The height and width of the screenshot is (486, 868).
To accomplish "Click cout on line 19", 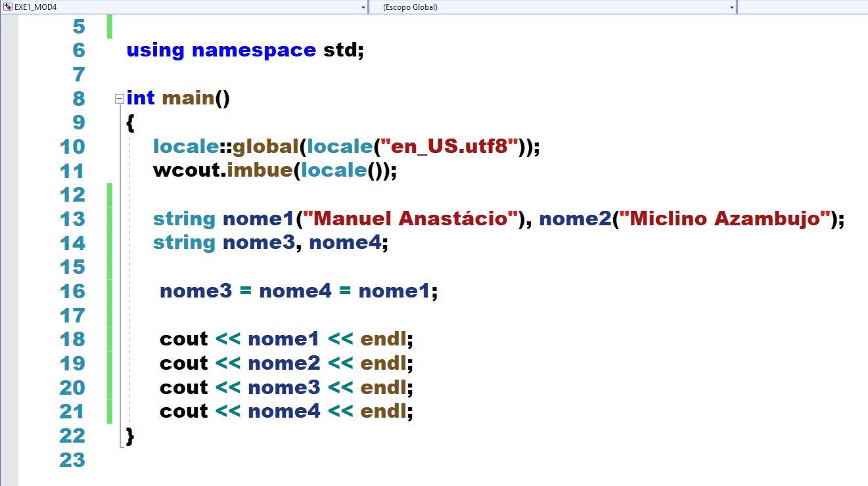I will pyautogui.click(x=183, y=363).
